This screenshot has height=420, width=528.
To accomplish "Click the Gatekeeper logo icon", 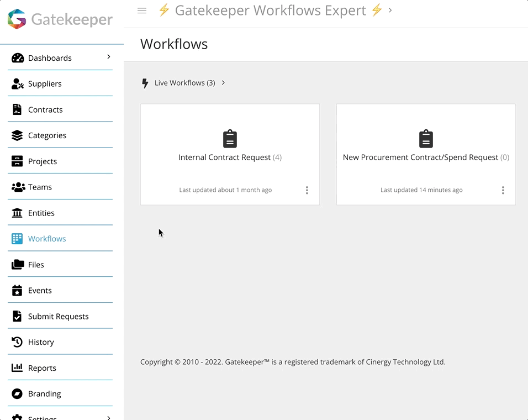I will [x=17, y=19].
